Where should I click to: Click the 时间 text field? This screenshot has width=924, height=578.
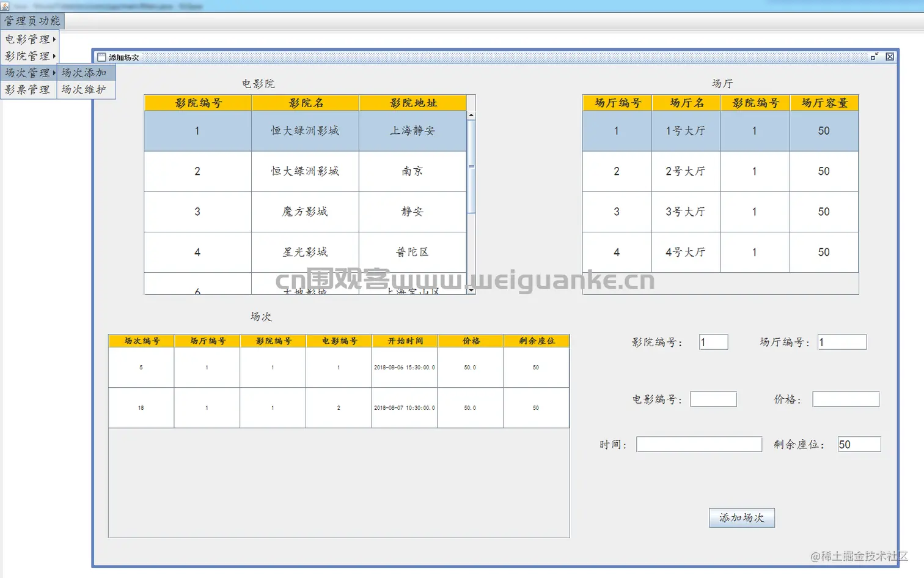point(699,444)
